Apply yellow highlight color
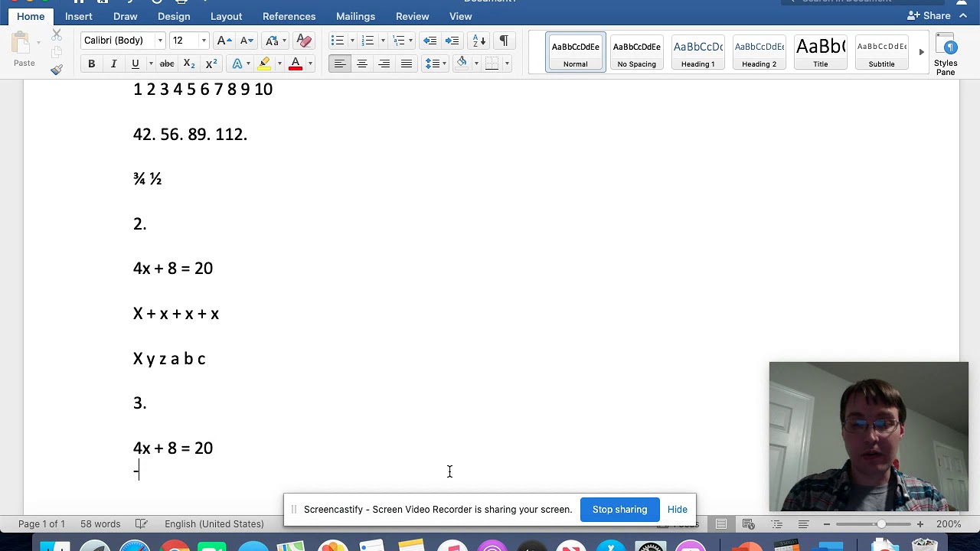980x551 pixels. pyautogui.click(x=265, y=64)
